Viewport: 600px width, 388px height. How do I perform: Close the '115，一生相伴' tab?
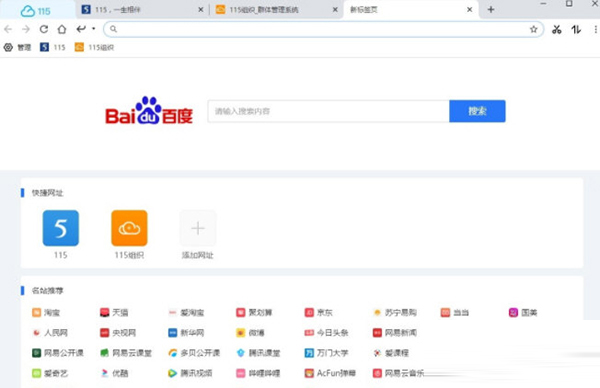[201, 10]
